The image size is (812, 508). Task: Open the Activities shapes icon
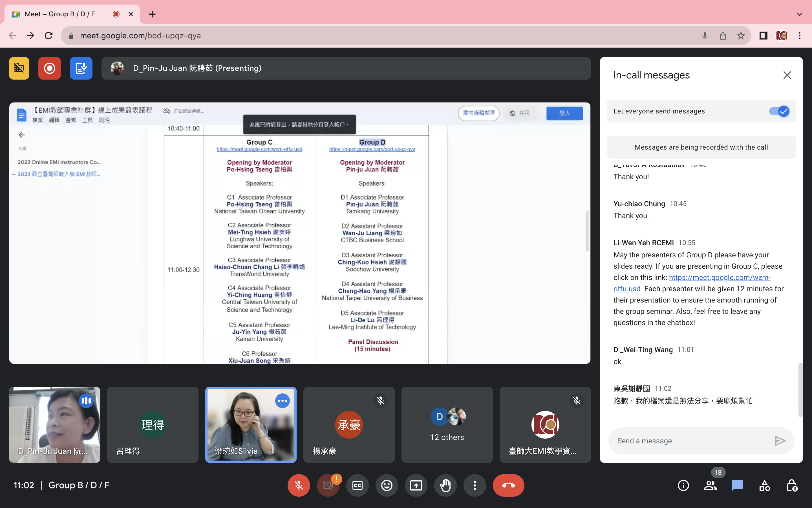coord(765,485)
